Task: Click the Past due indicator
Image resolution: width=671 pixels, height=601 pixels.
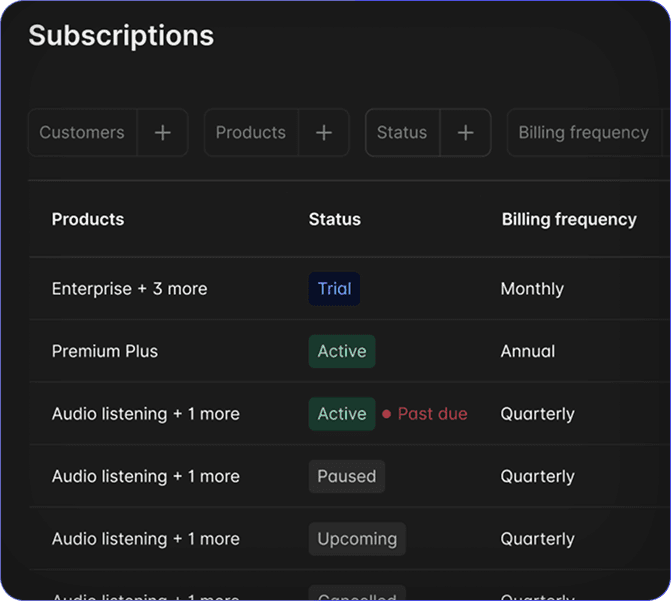Action: point(425,414)
